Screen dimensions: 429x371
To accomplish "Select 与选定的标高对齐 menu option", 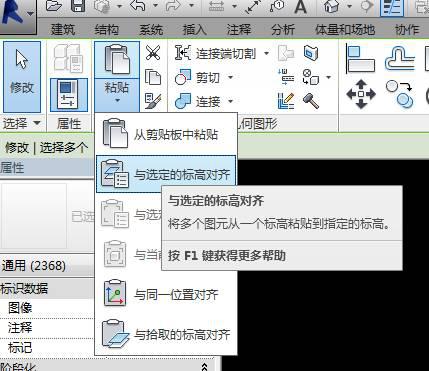I will tap(166, 174).
